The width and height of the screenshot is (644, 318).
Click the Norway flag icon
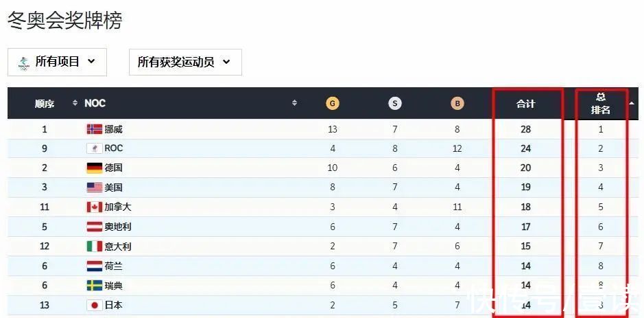click(94, 129)
